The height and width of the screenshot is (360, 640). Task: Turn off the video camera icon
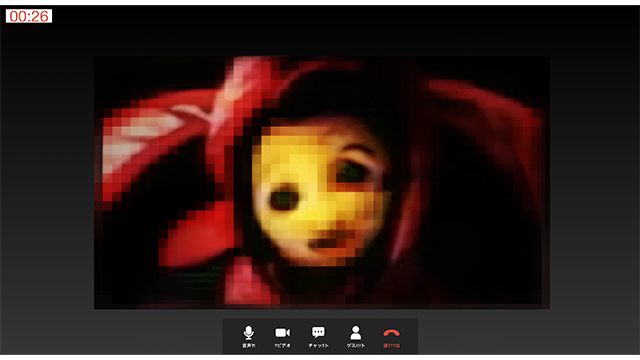point(282,333)
